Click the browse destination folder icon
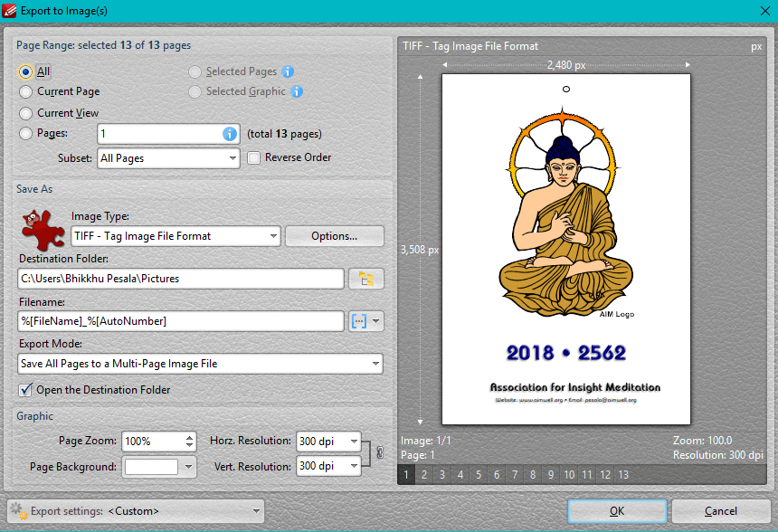This screenshot has width=778, height=532. (x=366, y=279)
